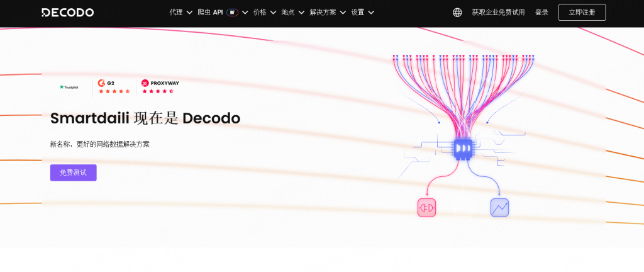The height and width of the screenshot is (272, 644).
Task: Open the 代理 menu
Action: pyautogui.click(x=176, y=13)
